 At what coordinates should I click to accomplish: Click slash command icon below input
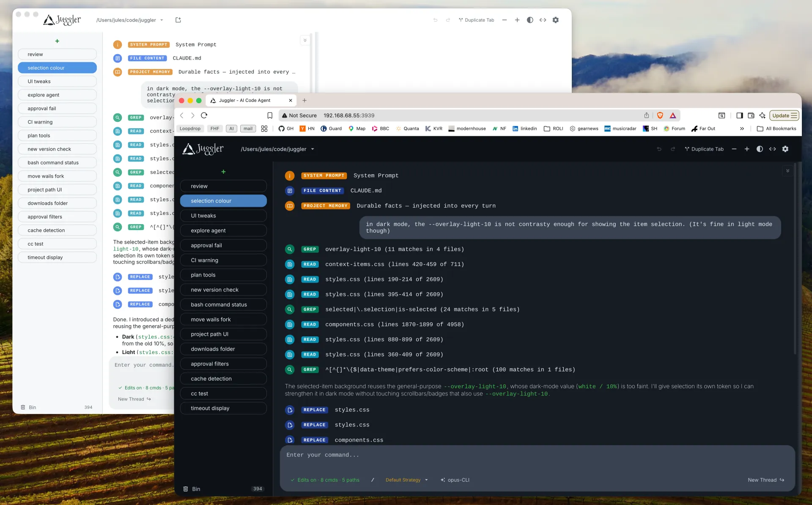tap(373, 480)
